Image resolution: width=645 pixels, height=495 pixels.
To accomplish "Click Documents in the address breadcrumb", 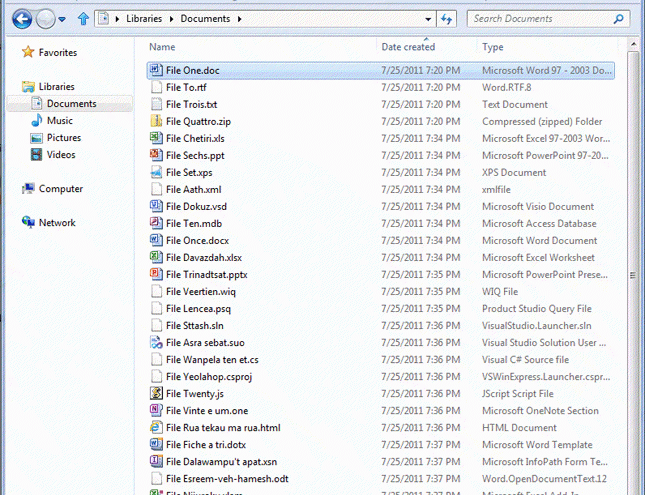I will pos(205,19).
